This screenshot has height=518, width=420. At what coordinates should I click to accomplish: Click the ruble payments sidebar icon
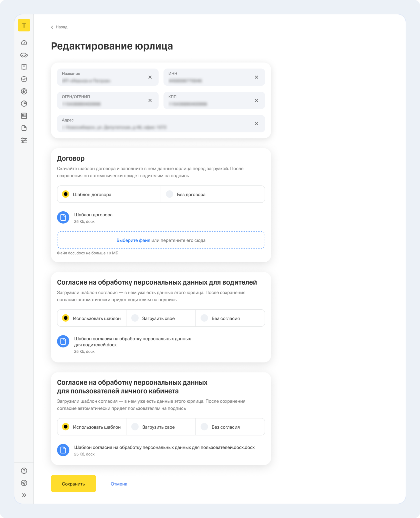point(24,91)
